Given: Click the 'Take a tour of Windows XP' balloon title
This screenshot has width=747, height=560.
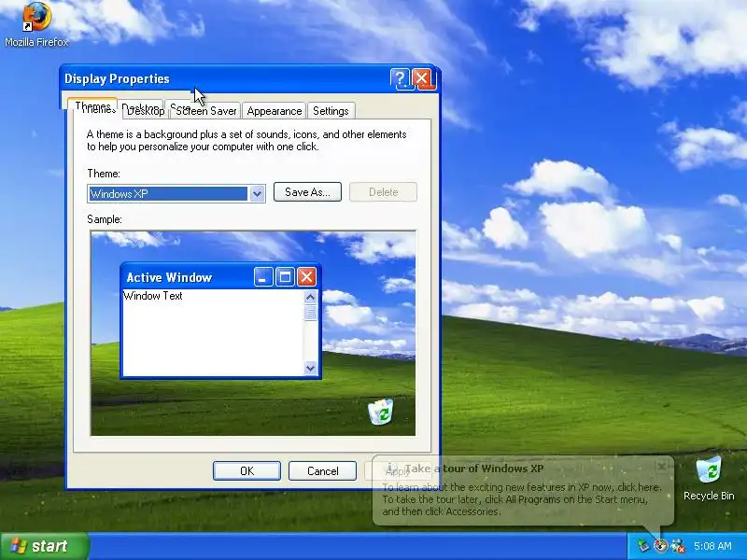Looking at the screenshot, I should pyautogui.click(x=474, y=469).
